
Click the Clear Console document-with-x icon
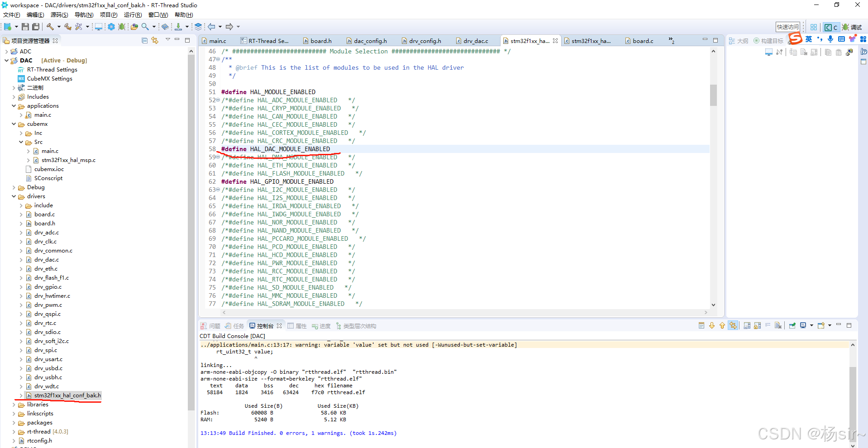click(x=778, y=325)
